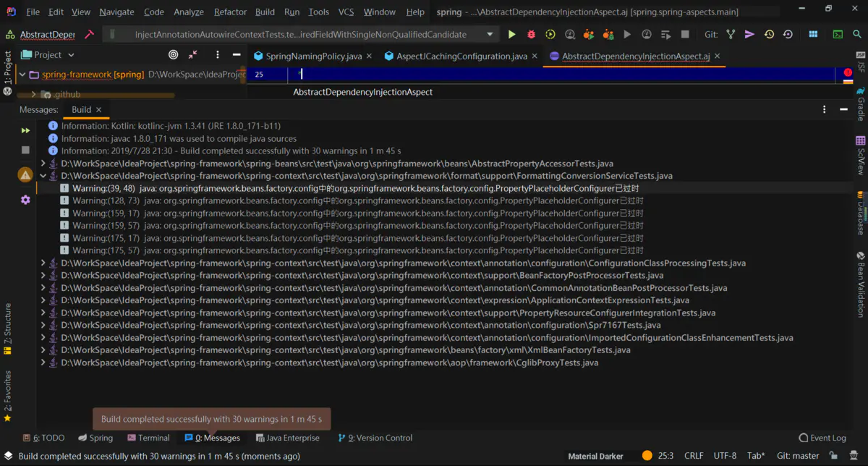Open Messages panel three-dot options
The height and width of the screenshot is (466, 868).
[x=824, y=109]
